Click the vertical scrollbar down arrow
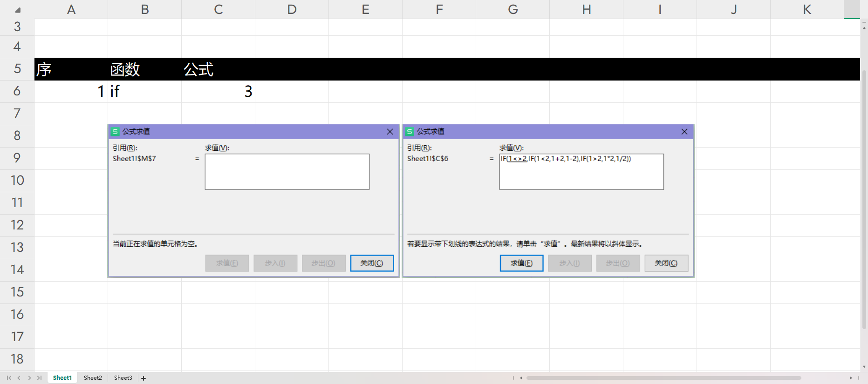The height and width of the screenshot is (384, 868). tap(864, 367)
